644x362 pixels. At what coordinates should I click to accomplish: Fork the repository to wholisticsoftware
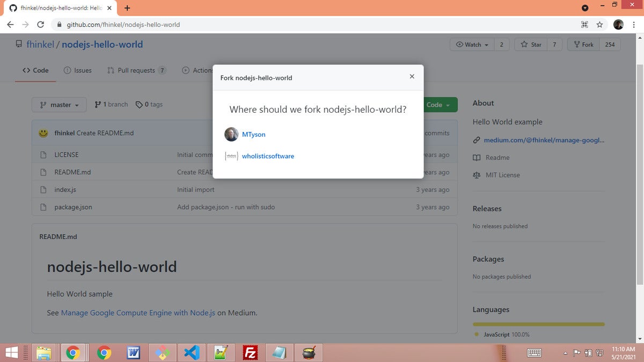pyautogui.click(x=268, y=156)
